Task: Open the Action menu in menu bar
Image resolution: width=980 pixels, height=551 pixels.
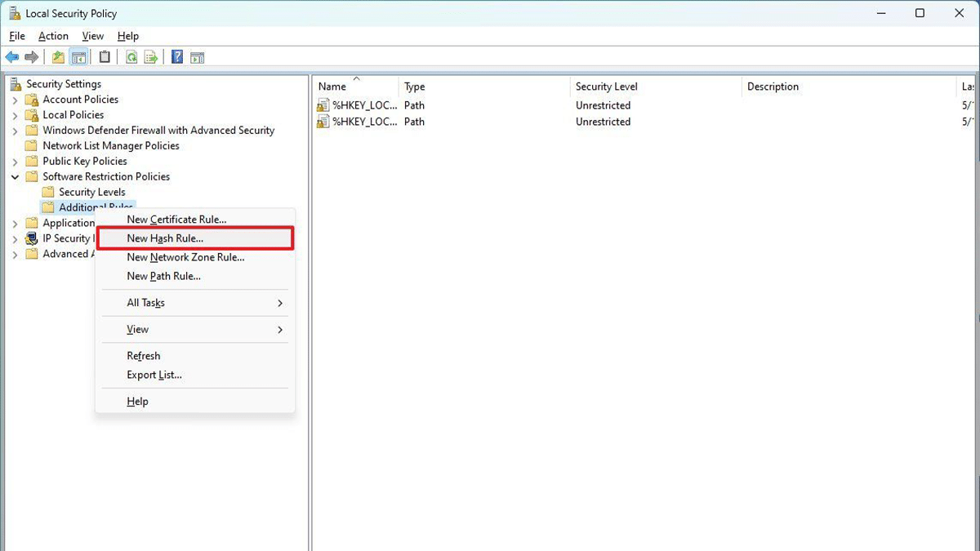Action: [53, 36]
